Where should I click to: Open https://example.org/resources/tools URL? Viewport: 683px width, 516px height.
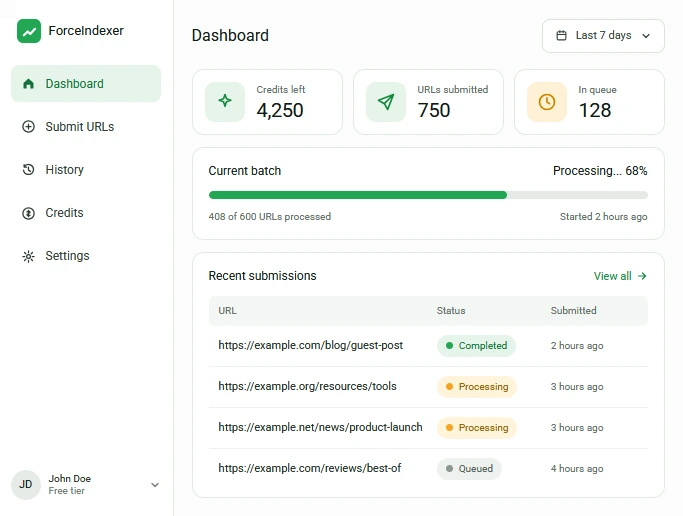pos(308,386)
